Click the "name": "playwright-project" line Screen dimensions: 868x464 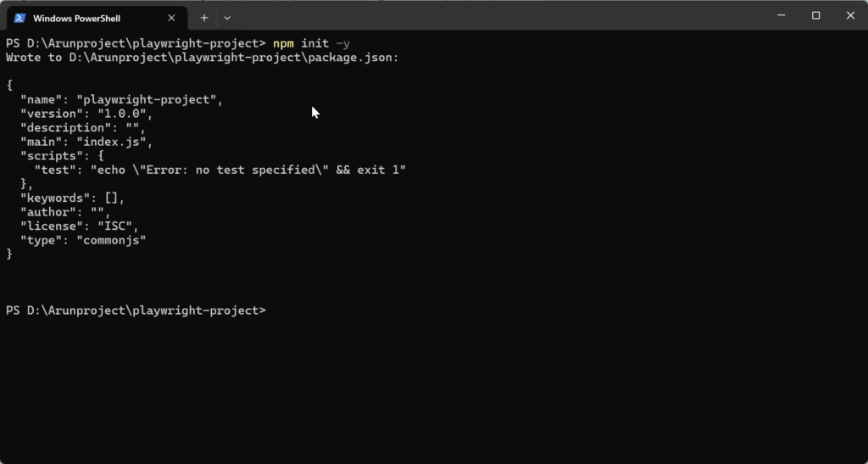pyautogui.click(x=121, y=99)
